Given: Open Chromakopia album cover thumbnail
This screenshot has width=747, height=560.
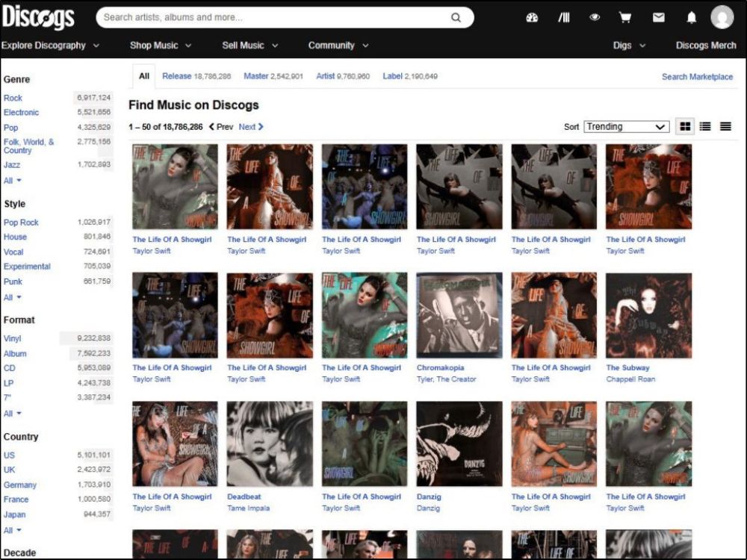Looking at the screenshot, I should [459, 315].
